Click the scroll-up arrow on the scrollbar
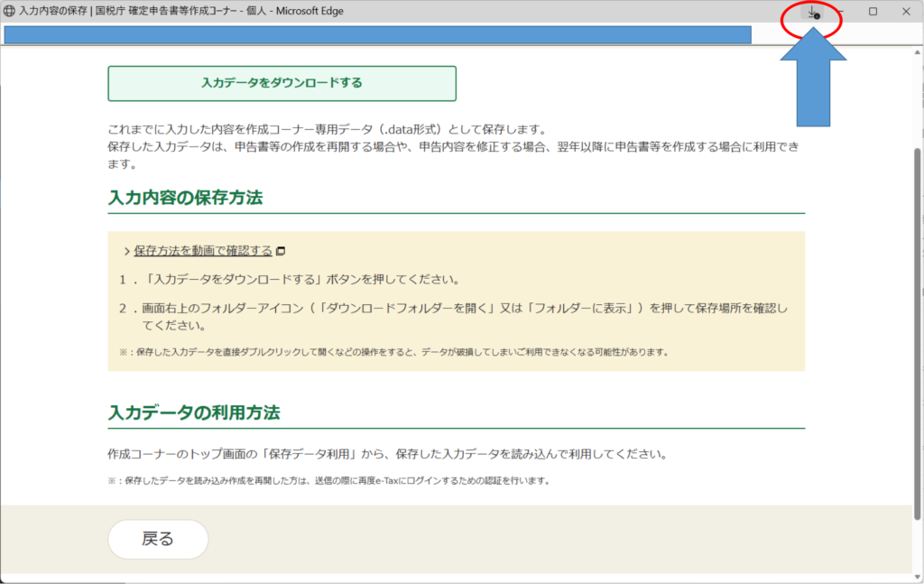The height and width of the screenshot is (584, 924). (918, 53)
